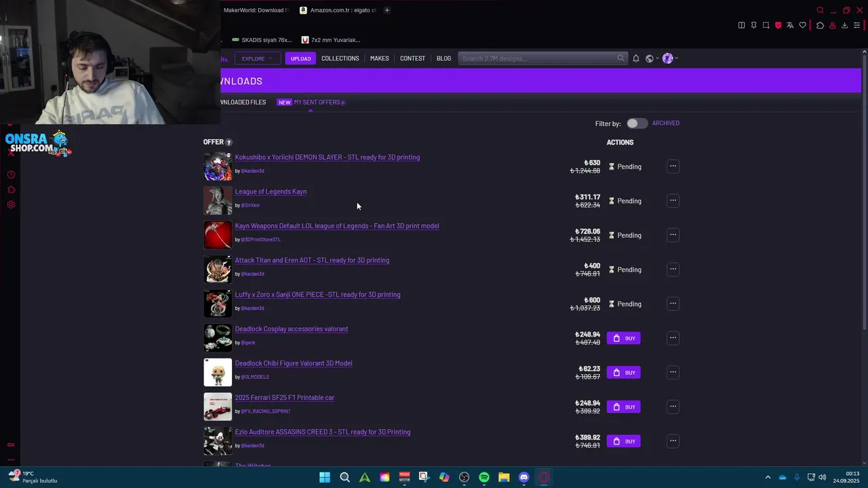Image resolution: width=868 pixels, height=488 pixels.
Task: Click the red Kayn Weapons thumbnail
Action: [x=218, y=235]
